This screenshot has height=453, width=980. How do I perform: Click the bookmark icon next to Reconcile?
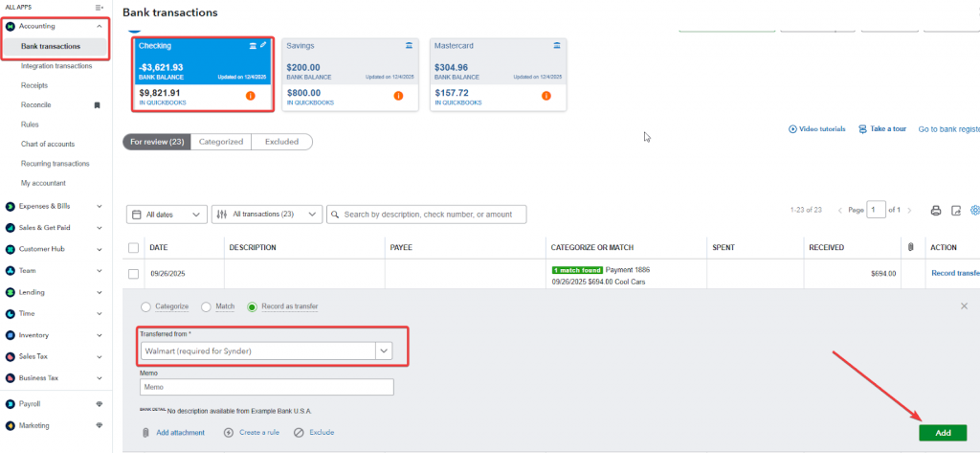tap(97, 104)
